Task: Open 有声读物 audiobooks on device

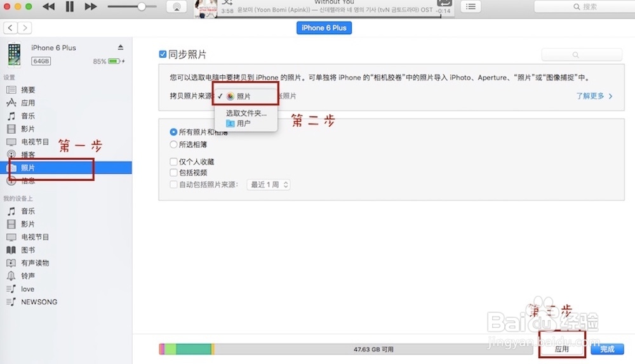Action: click(35, 263)
